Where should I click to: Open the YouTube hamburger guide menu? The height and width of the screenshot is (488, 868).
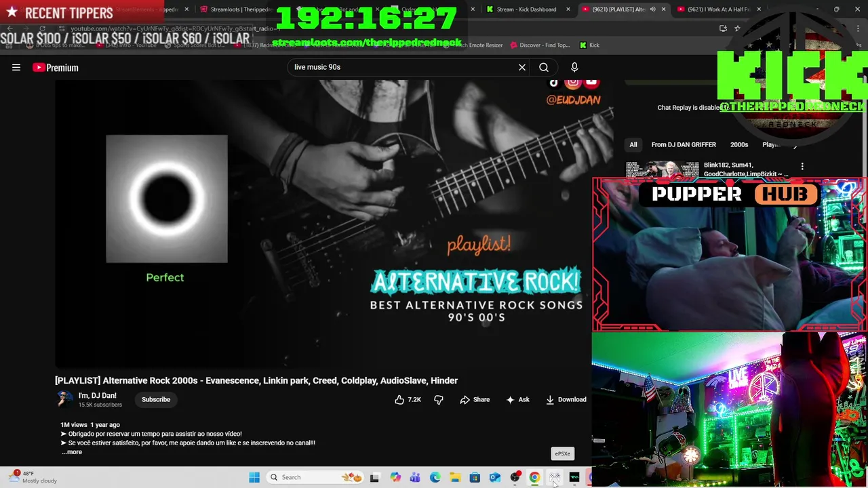coord(16,67)
